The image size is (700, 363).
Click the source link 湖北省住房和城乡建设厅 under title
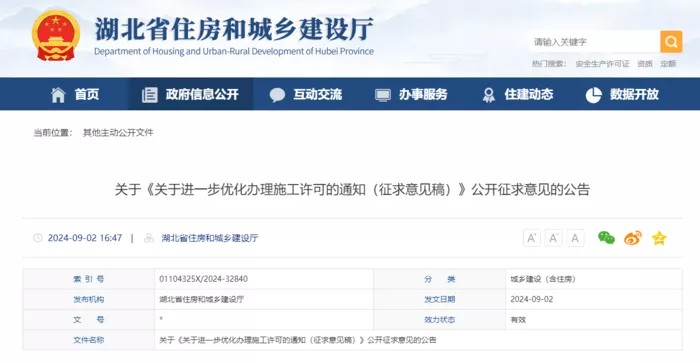click(x=210, y=238)
